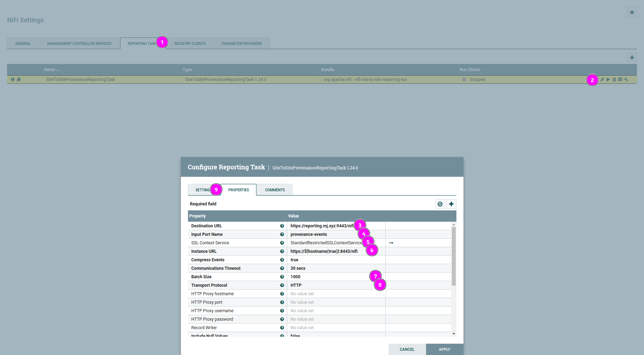Close the NiFi Settings window
This screenshot has height=355, width=644.
click(x=632, y=12)
